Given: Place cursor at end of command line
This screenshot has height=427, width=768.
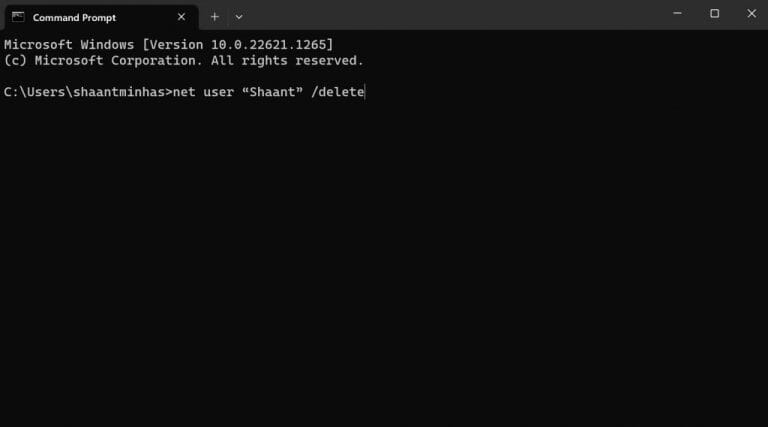Looking at the screenshot, I should click(x=365, y=92).
